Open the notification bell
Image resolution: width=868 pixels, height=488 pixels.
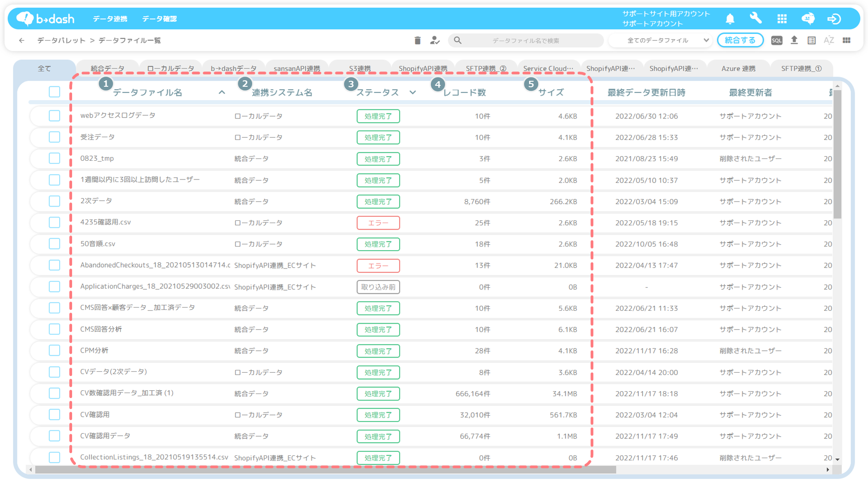(730, 19)
